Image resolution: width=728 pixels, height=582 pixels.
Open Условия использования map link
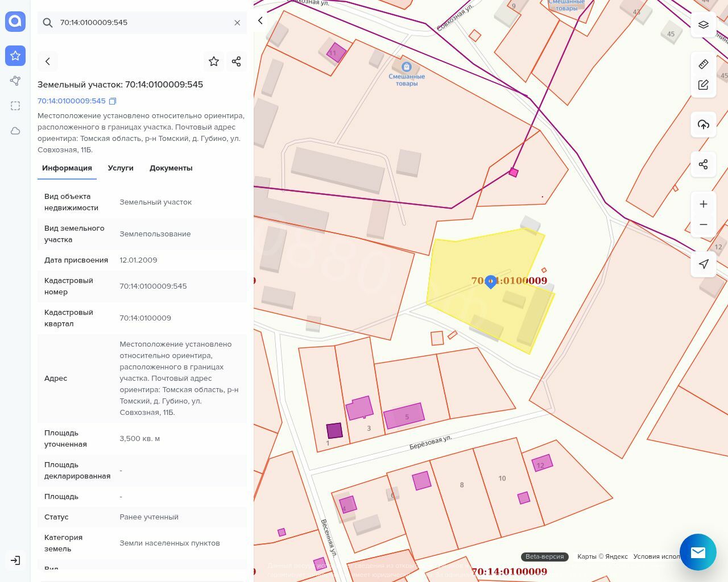point(657,556)
